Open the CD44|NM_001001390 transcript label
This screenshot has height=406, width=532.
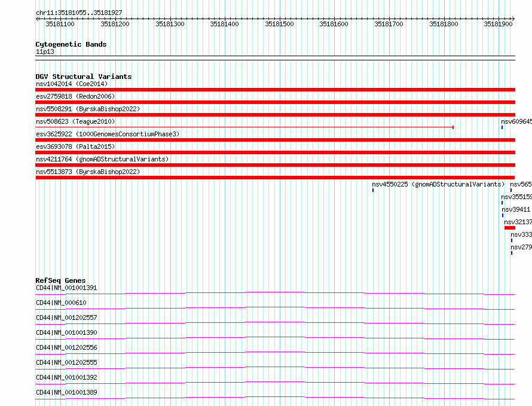(x=66, y=332)
